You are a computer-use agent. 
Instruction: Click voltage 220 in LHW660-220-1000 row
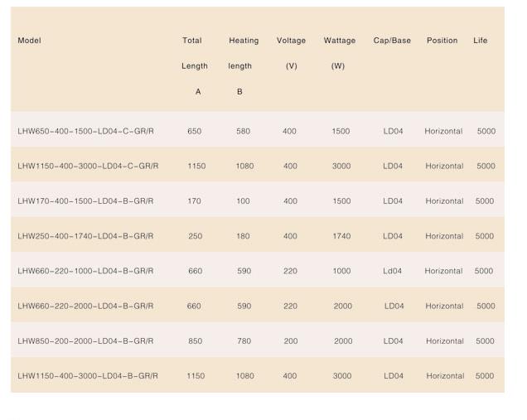pos(290,271)
